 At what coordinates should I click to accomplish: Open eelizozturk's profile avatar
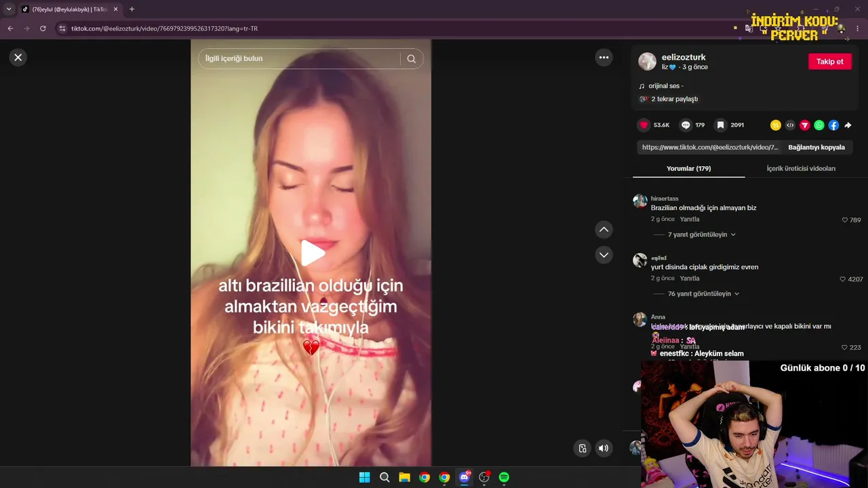(648, 62)
